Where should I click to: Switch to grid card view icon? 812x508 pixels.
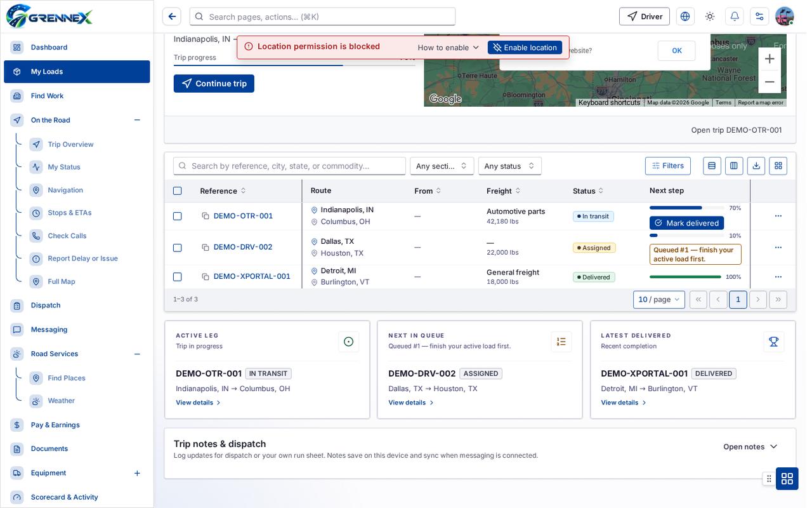(x=778, y=166)
